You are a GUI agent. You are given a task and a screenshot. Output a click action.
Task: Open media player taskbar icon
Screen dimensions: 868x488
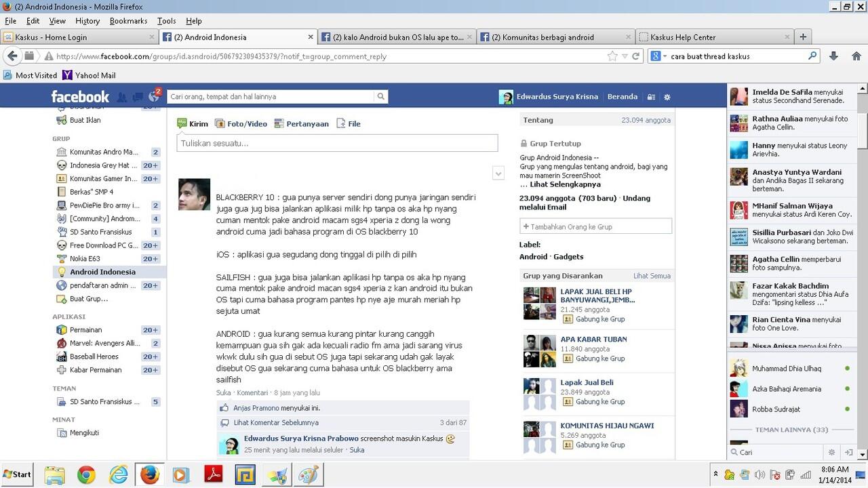[x=181, y=474]
